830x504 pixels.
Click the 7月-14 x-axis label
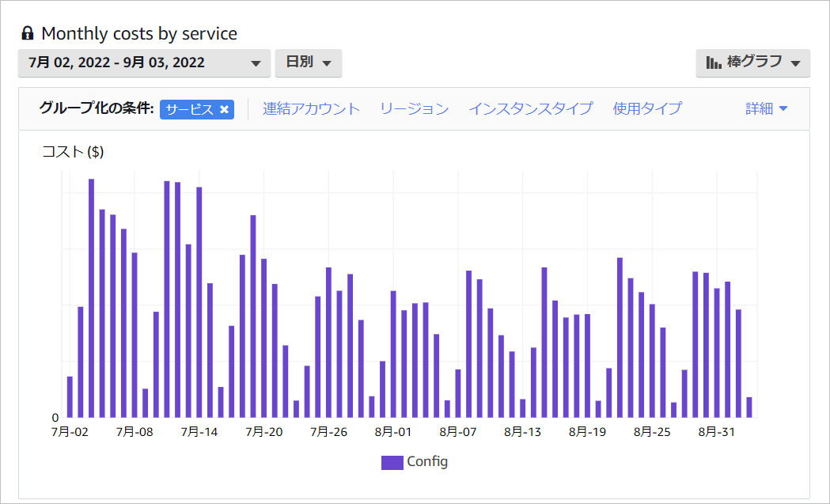pos(199,432)
